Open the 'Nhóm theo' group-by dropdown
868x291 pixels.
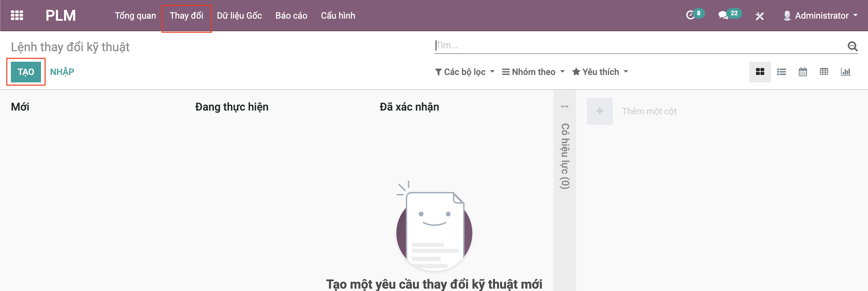pos(533,72)
